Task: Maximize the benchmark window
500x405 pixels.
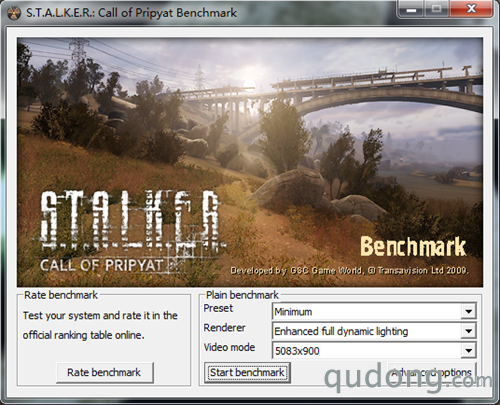Action: [437, 9]
